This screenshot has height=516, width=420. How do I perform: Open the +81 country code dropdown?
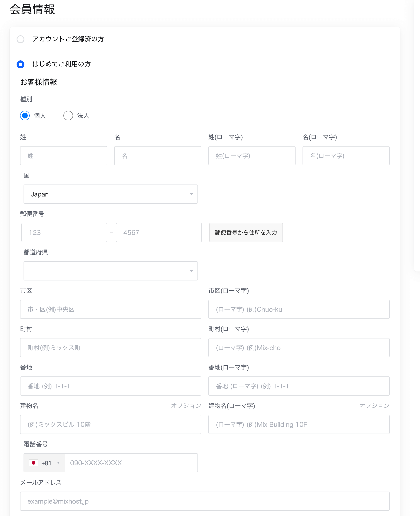(44, 463)
